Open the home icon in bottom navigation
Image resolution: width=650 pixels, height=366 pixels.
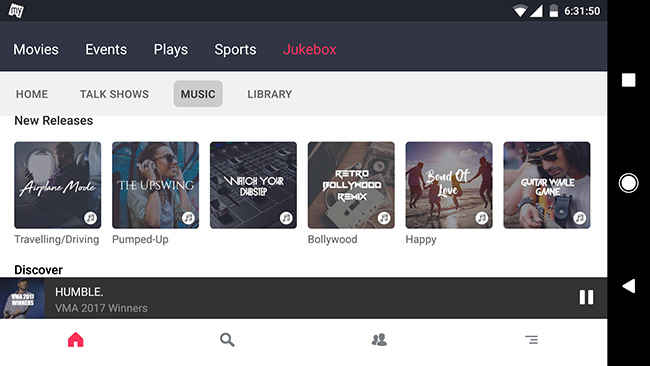[x=76, y=340]
